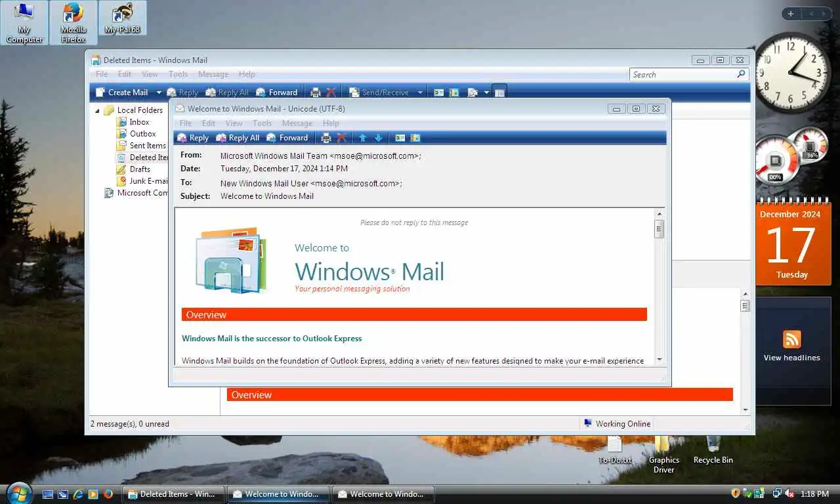Open Message menu in the Welcome message window
840x504 pixels.
[297, 123]
